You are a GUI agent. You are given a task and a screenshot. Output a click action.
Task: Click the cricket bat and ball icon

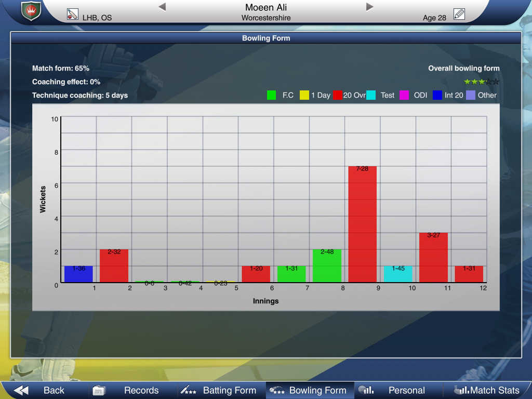click(72, 15)
